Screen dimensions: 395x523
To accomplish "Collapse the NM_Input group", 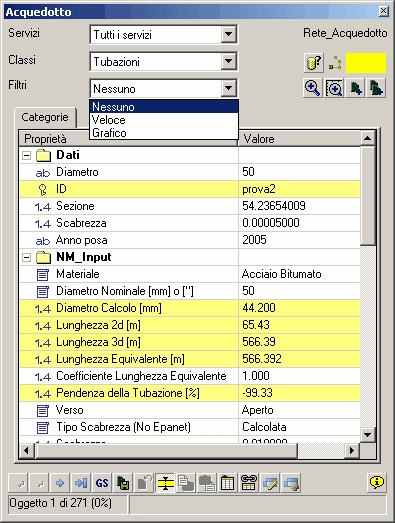I will tap(26, 257).
